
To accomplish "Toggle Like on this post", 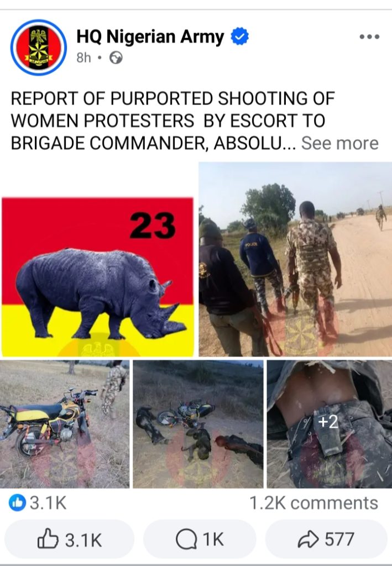I will pyautogui.click(x=69, y=539).
